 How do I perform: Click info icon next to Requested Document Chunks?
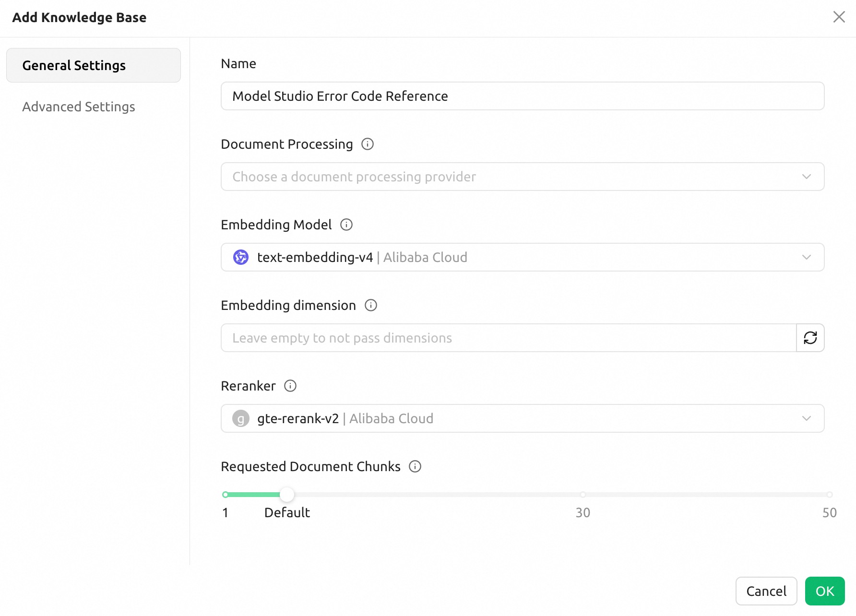click(415, 466)
